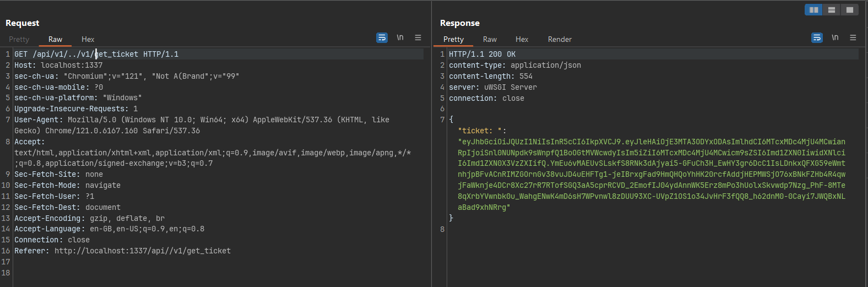This screenshot has height=287, width=868.
Task: Click the Sec-Fetch-Dest: document line
Action: pos(67,207)
